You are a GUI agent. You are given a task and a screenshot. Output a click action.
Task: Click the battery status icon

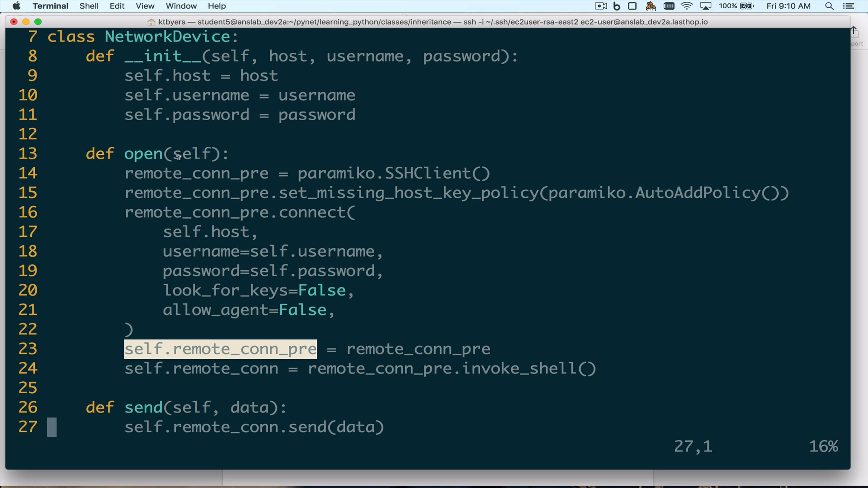747,6
